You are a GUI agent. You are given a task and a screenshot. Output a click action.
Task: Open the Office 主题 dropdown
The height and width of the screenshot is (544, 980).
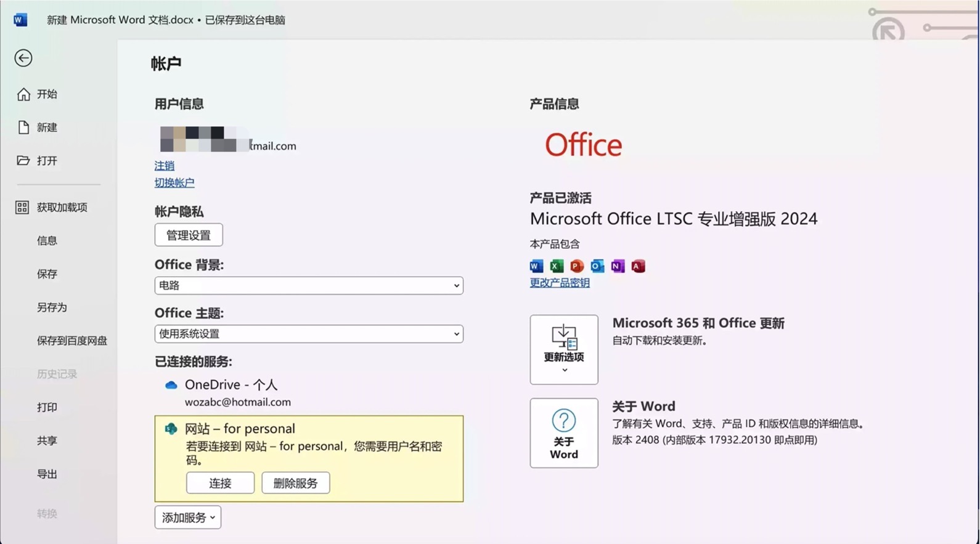click(x=309, y=334)
